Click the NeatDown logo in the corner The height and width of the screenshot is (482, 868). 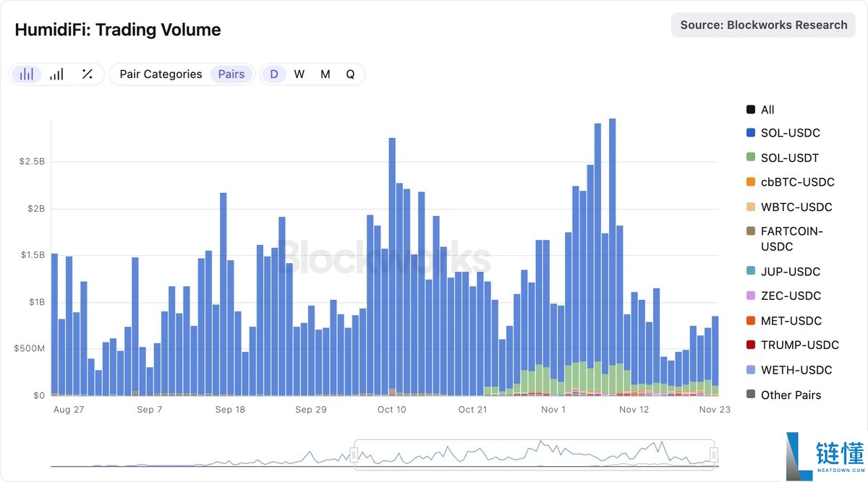pyautogui.click(x=825, y=457)
